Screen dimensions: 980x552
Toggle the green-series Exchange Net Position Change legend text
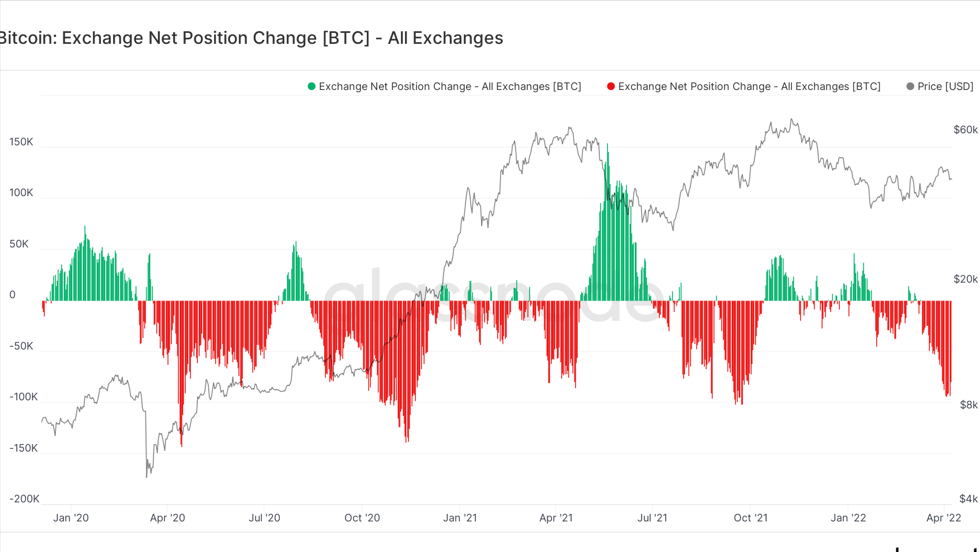450,87
